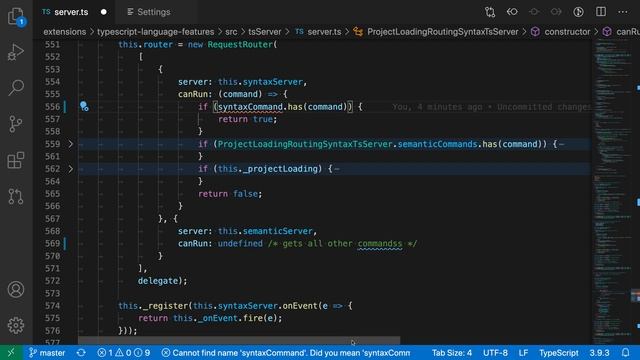640x360 pixels.
Task: Select the TypeScript language mode
Action: pos(558,353)
